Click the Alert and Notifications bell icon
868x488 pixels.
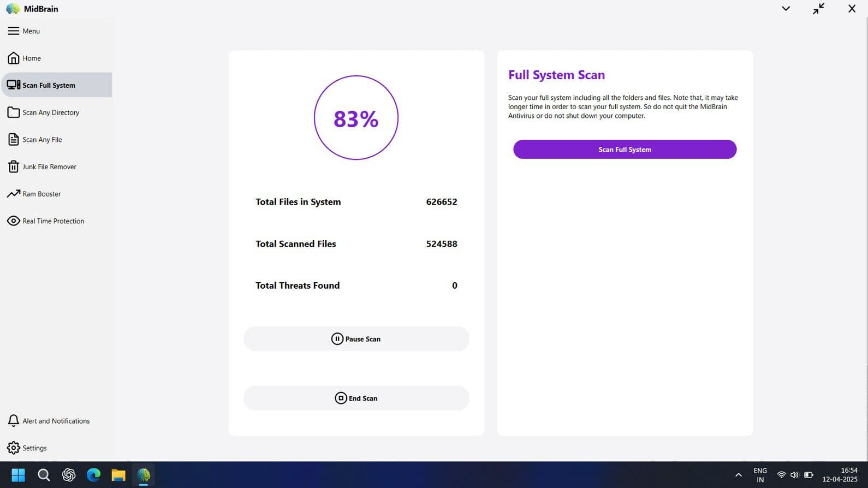[14, 421]
